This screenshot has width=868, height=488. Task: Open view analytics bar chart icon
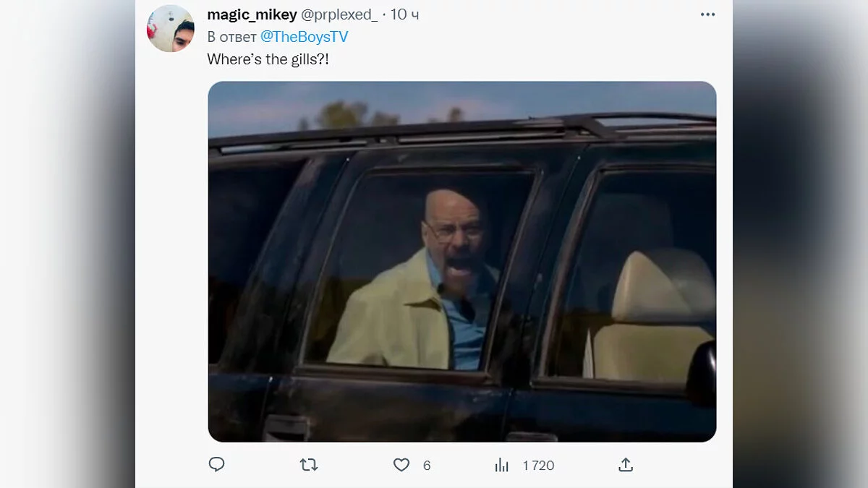point(502,465)
